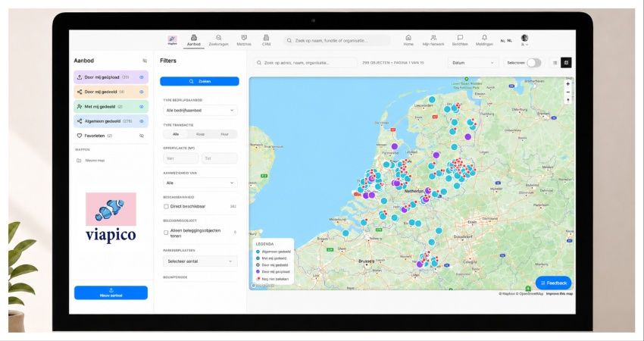
Task: Click the viapico logo in navbar
Action: 172,40
